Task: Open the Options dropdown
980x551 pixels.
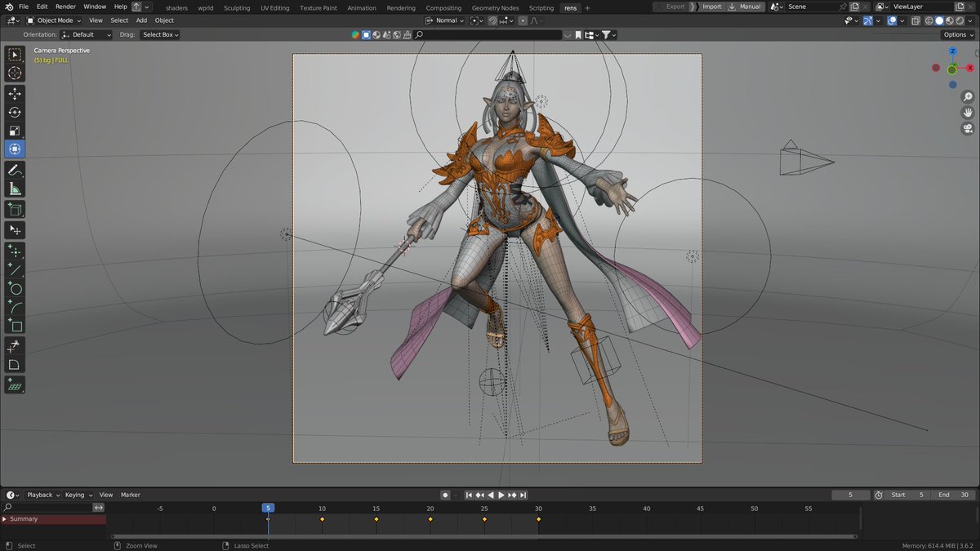Action: pyautogui.click(x=957, y=35)
